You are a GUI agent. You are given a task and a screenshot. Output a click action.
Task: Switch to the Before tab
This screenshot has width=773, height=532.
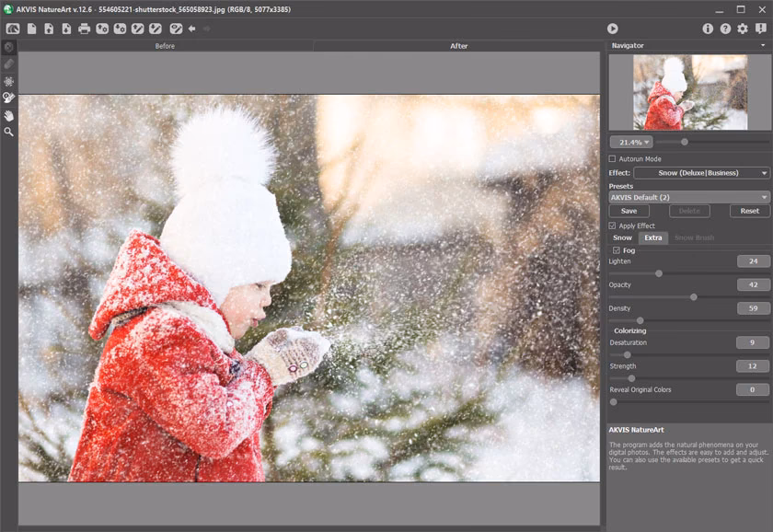(165, 46)
